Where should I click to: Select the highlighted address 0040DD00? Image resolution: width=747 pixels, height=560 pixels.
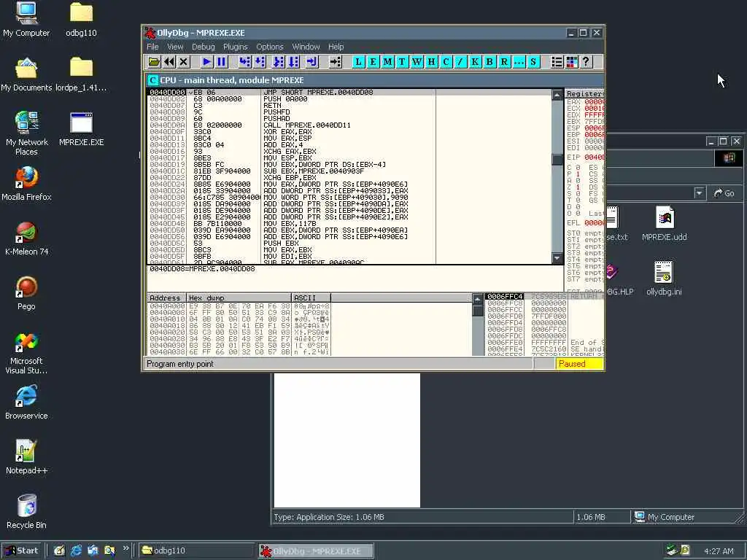pyautogui.click(x=167, y=93)
